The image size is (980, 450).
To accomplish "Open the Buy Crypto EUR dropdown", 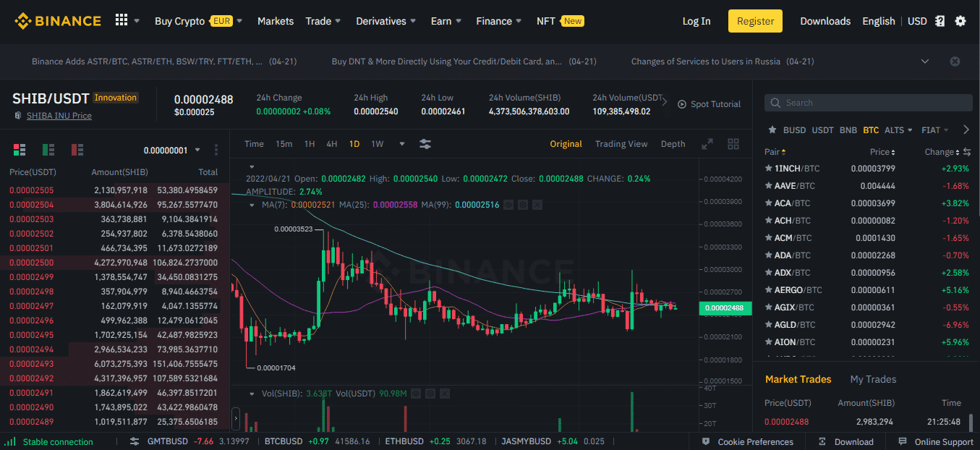I will tap(198, 21).
